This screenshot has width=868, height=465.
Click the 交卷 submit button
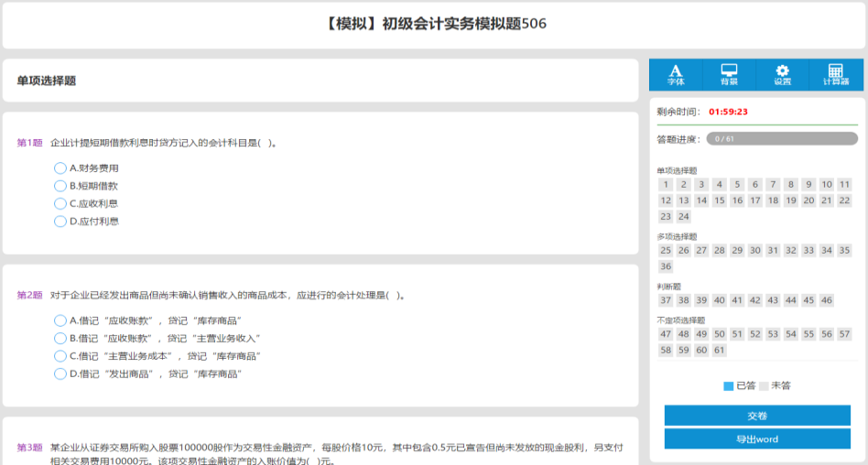click(x=757, y=416)
